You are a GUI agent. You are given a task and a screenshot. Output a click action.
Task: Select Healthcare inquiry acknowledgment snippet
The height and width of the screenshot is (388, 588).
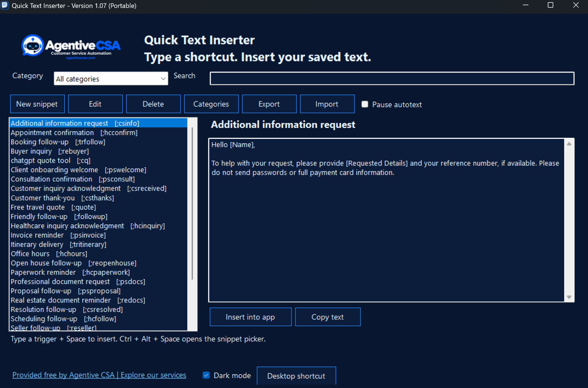click(x=98, y=226)
